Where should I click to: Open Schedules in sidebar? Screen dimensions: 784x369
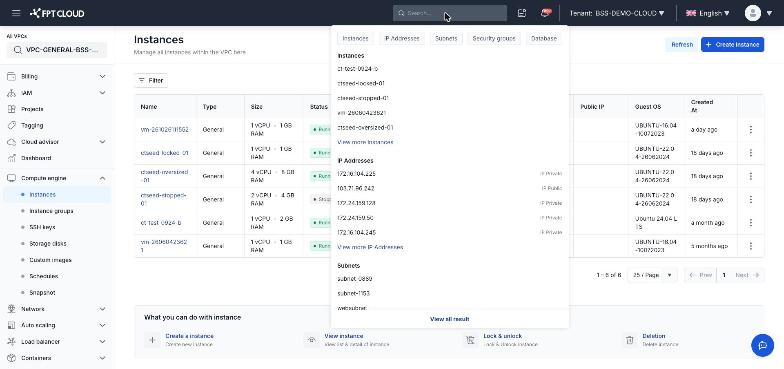click(44, 276)
